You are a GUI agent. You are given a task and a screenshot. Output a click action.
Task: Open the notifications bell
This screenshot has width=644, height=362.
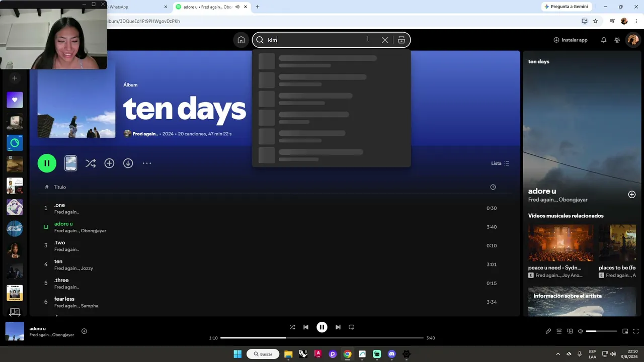point(604,40)
